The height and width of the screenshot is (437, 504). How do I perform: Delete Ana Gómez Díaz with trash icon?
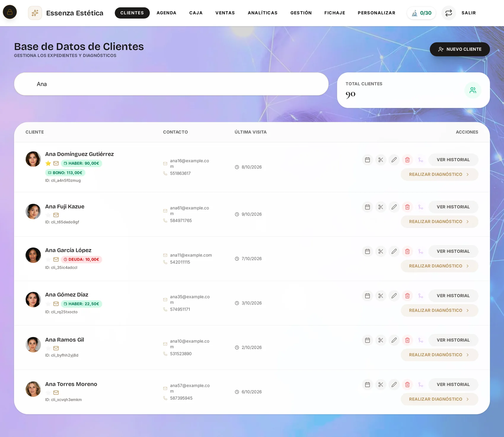(407, 296)
